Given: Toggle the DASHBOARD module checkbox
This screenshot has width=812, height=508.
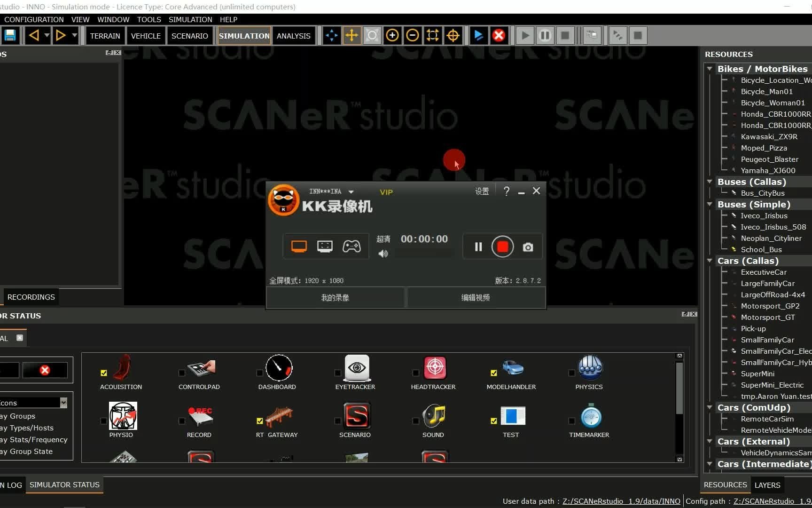Looking at the screenshot, I should (260, 373).
